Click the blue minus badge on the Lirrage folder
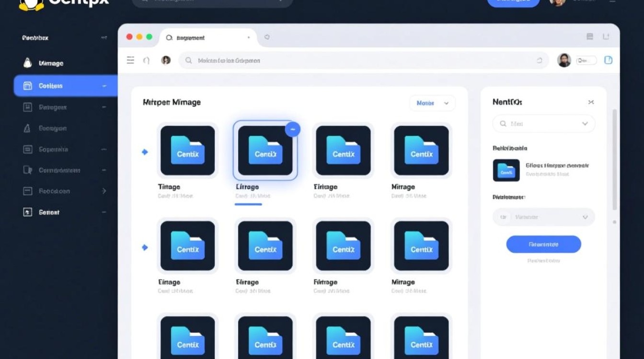 coord(293,129)
